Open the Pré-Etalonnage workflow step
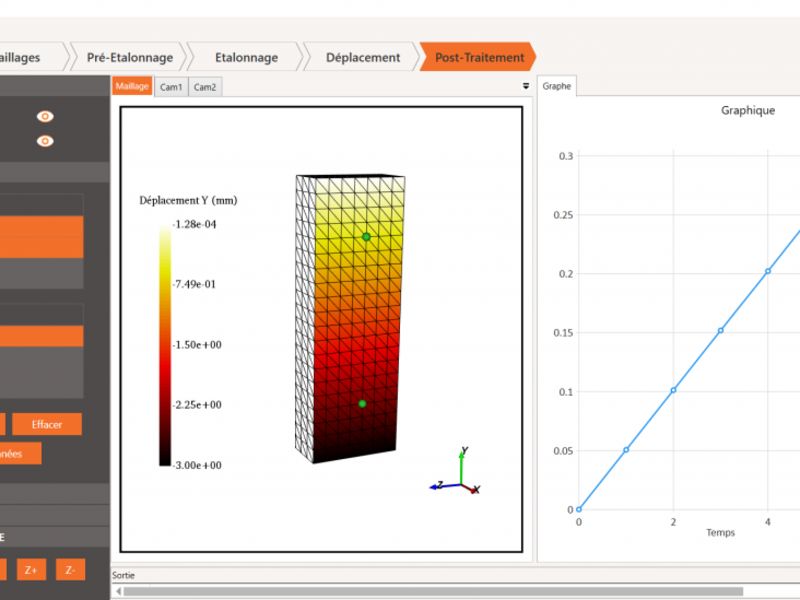 [x=130, y=57]
